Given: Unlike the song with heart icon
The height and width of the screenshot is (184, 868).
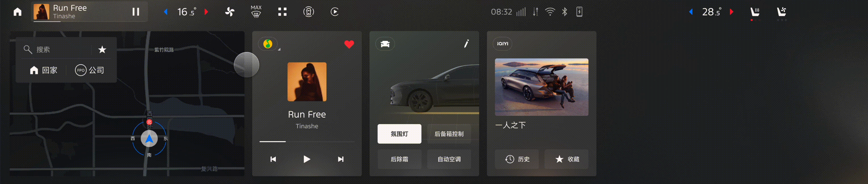Looking at the screenshot, I should [349, 44].
